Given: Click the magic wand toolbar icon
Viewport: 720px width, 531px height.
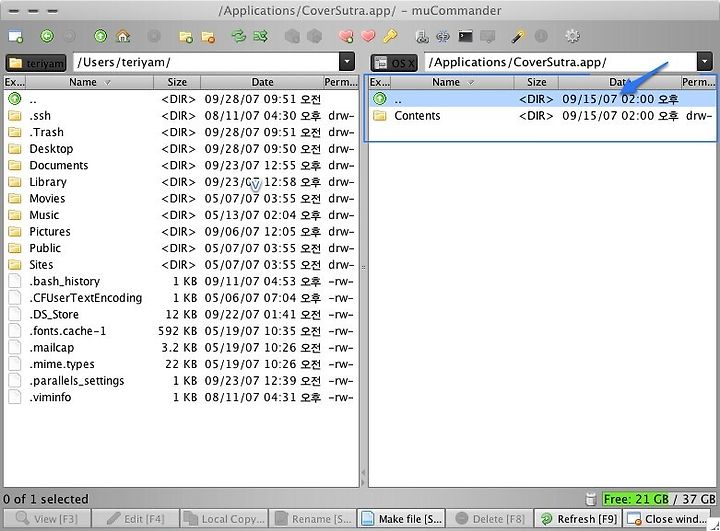Looking at the screenshot, I should click(x=518, y=36).
